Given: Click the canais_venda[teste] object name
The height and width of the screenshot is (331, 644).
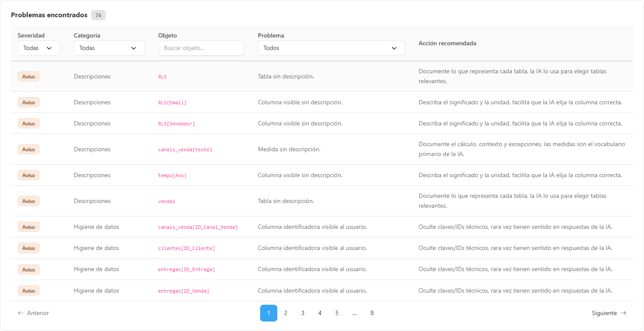Looking at the screenshot, I should (185, 150).
